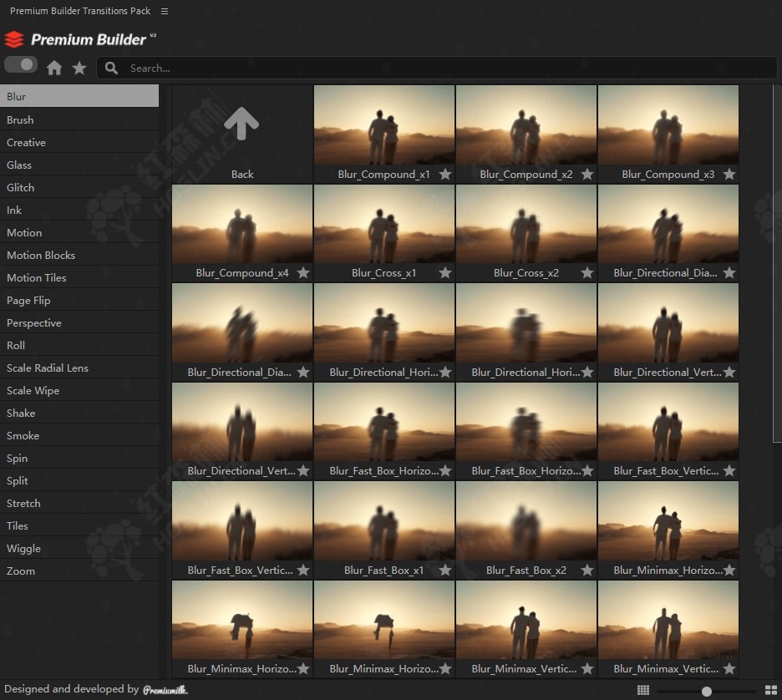
Task: Favorite the Blur_Compound_x1 preset star
Action: tap(445, 175)
